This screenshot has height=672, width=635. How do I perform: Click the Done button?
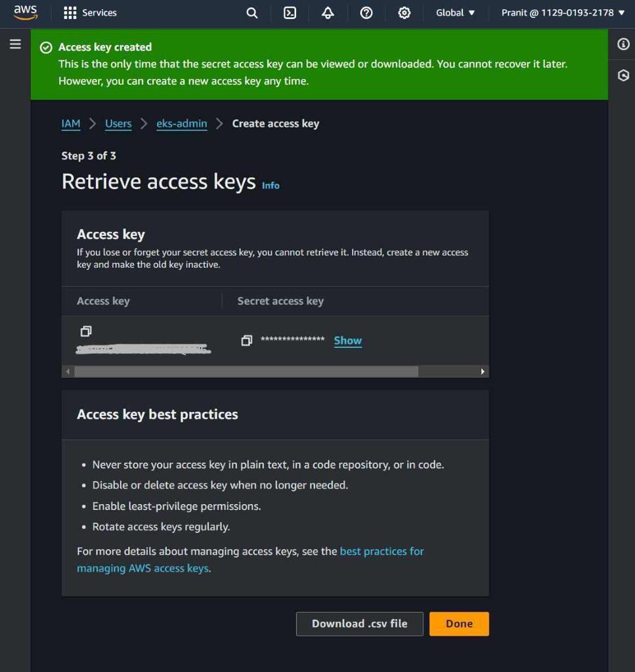[x=458, y=623]
